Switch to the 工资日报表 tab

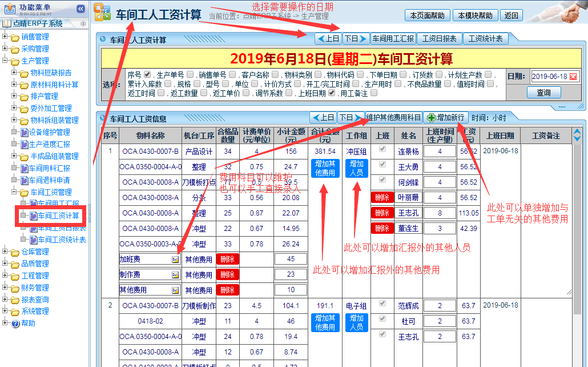click(439, 39)
